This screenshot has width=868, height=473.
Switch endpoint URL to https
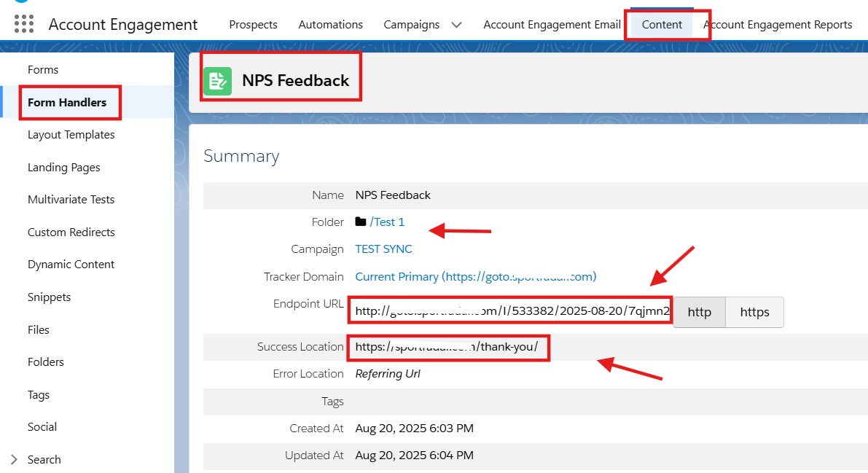[754, 312]
